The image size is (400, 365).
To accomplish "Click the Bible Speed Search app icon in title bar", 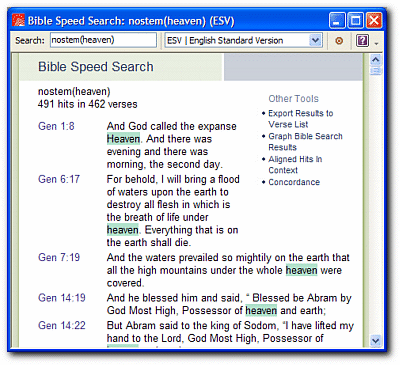I will (18, 21).
